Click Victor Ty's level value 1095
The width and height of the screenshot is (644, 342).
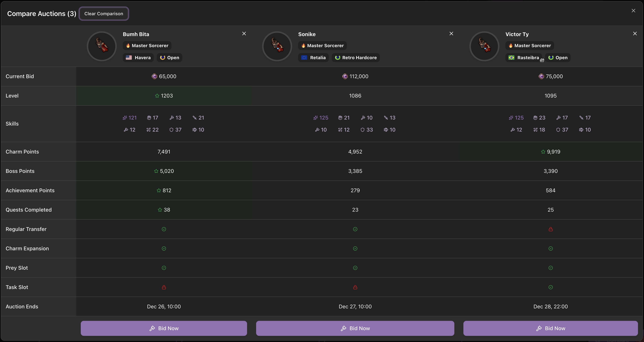[550, 96]
